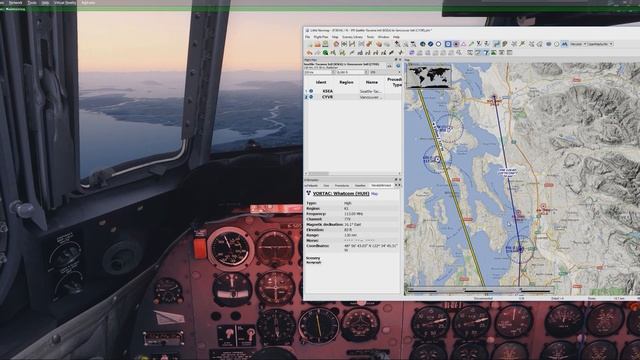Open the Scenery Library menu
This screenshot has width=640, height=360.
(352, 37)
